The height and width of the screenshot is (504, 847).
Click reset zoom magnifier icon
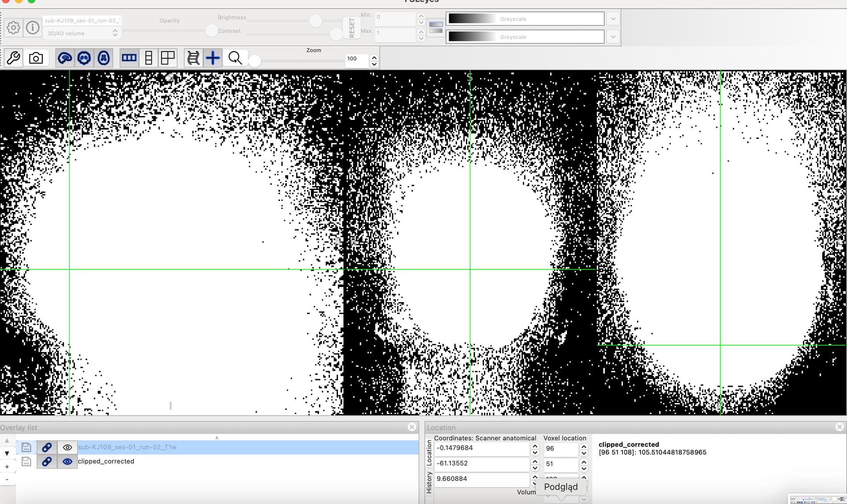(235, 58)
